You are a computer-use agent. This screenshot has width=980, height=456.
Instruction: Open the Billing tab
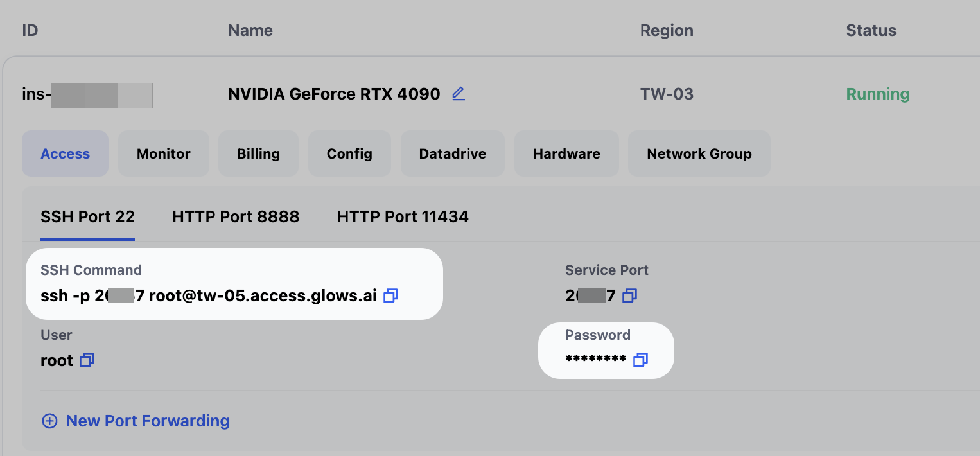258,154
